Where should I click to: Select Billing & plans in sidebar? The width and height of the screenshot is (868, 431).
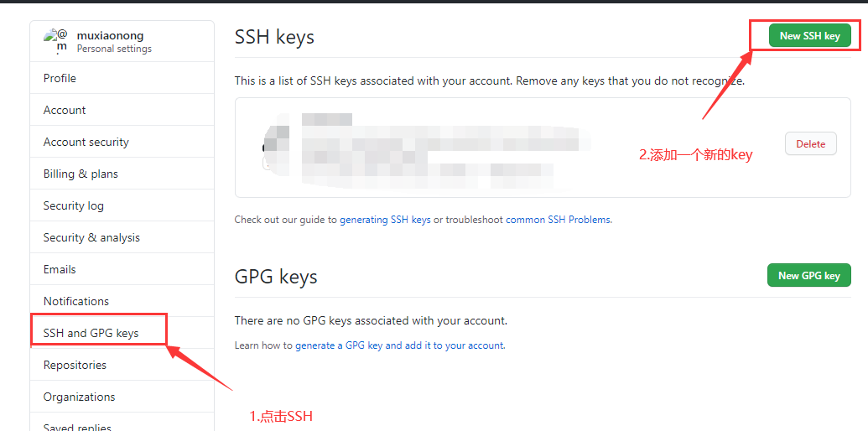coord(122,174)
